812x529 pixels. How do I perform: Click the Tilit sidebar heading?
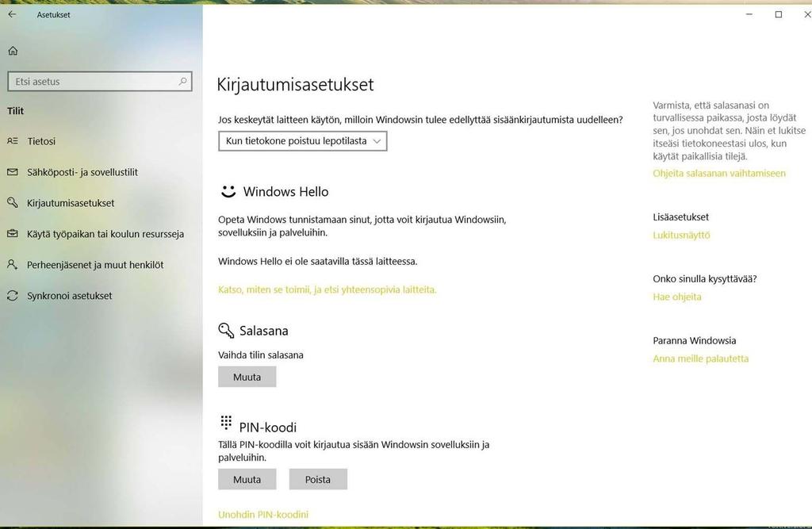[x=16, y=111]
